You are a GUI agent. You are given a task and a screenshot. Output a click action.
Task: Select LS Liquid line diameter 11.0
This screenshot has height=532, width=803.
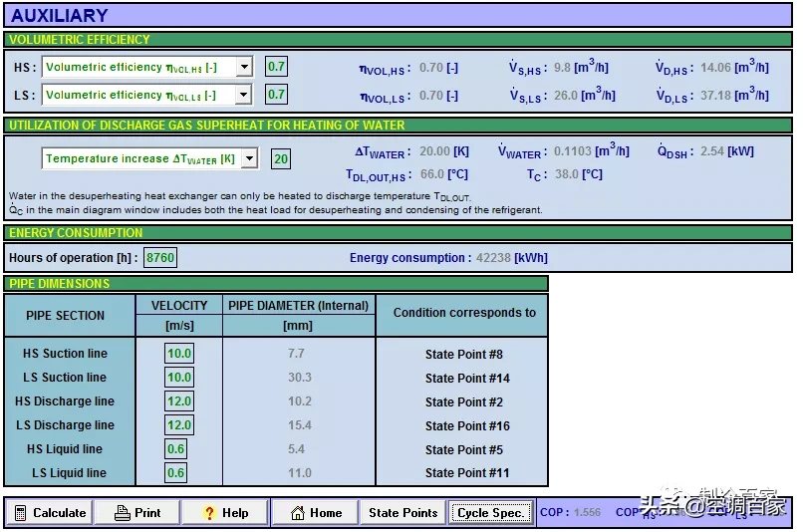coord(300,472)
